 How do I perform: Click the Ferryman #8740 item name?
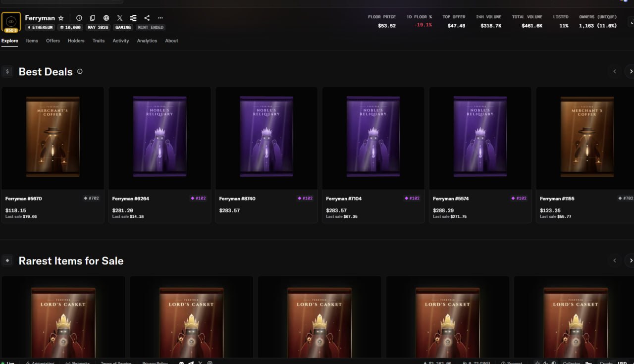pyautogui.click(x=238, y=199)
